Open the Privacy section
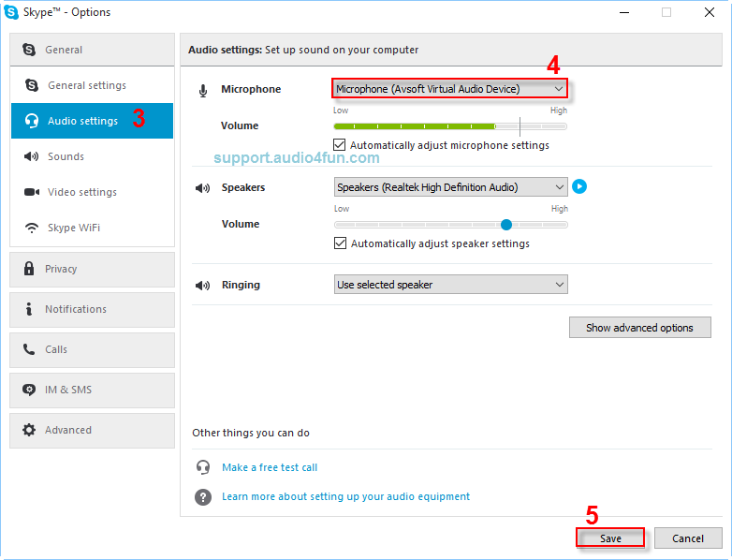 click(92, 270)
